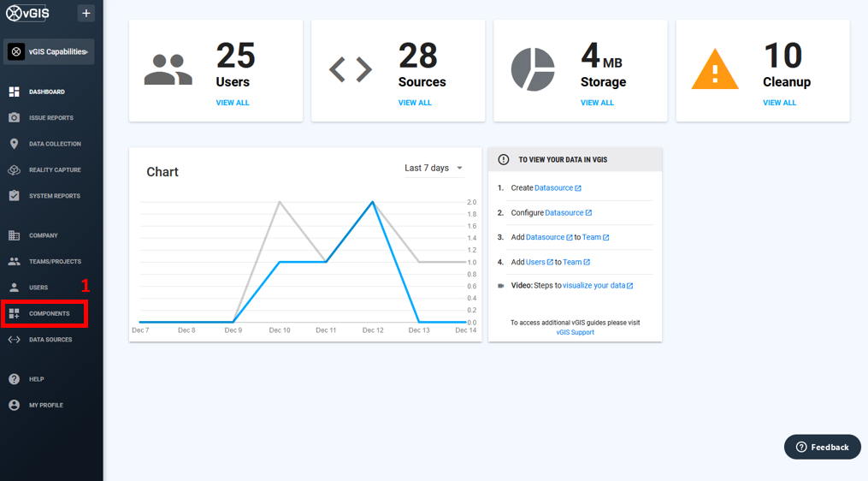Open the Last 7 days dropdown

coord(434,168)
